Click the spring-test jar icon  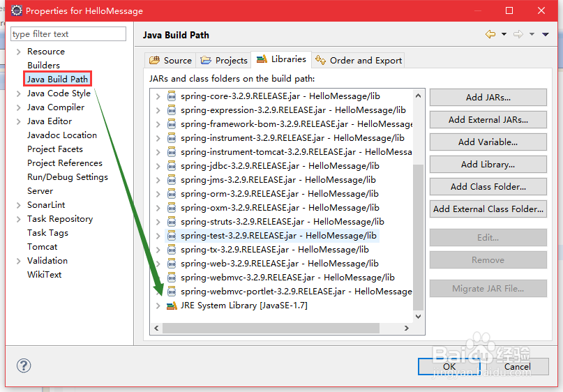(x=172, y=236)
